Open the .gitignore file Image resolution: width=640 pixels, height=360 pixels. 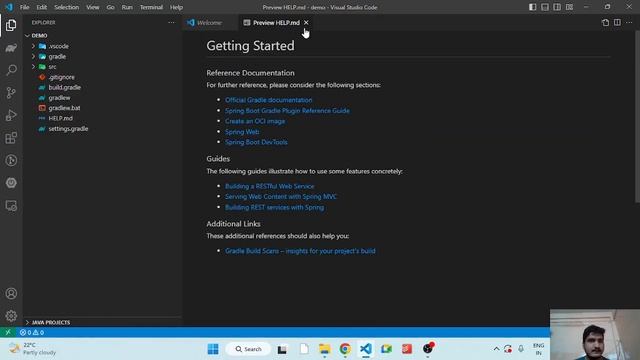(x=61, y=77)
